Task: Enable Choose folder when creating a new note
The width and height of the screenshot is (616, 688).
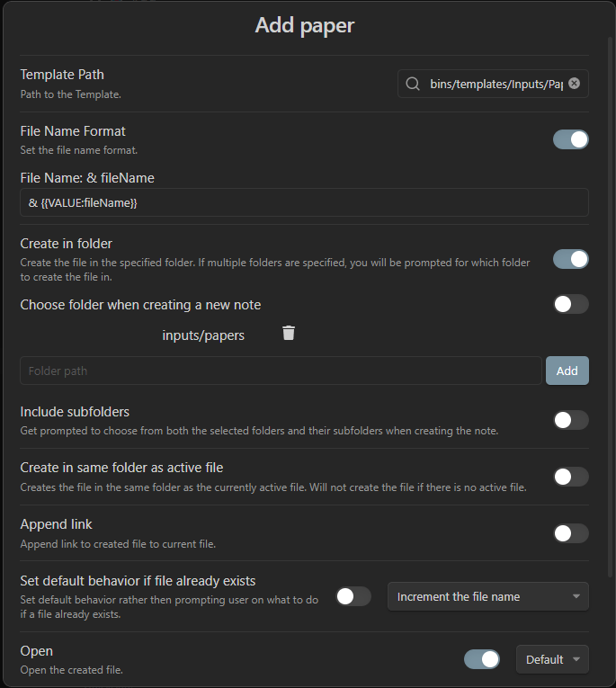Action: pyautogui.click(x=570, y=304)
